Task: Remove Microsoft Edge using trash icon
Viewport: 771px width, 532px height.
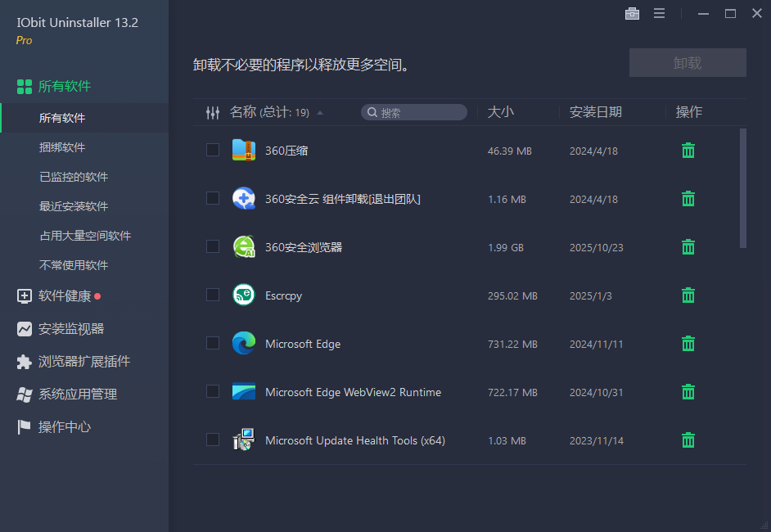Action: [688, 343]
